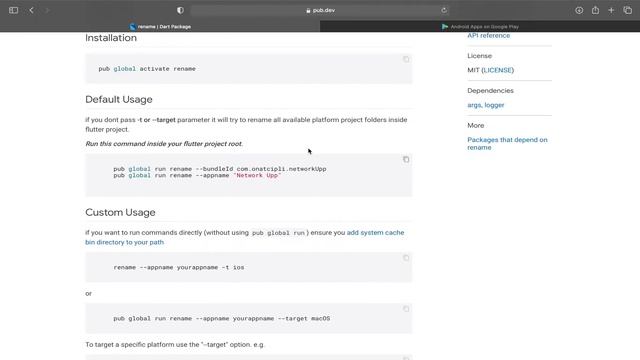Open the LICENSE link
The width and height of the screenshot is (640, 360).
click(x=498, y=70)
